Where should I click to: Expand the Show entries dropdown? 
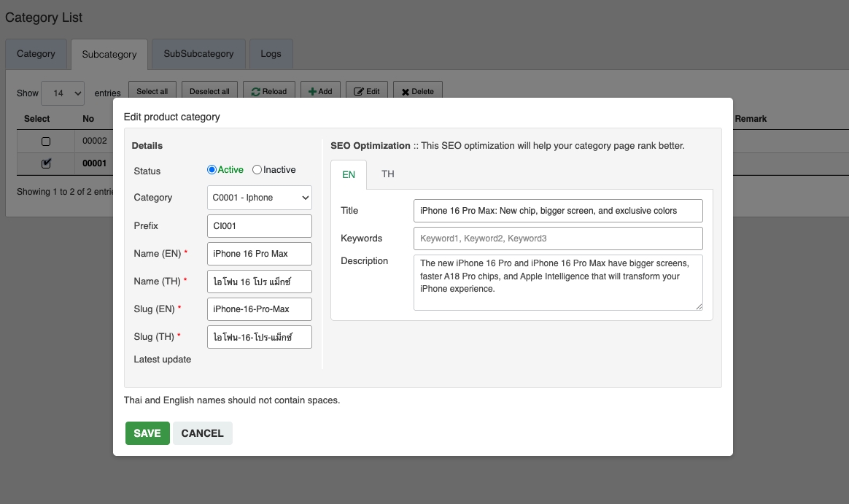coord(63,93)
